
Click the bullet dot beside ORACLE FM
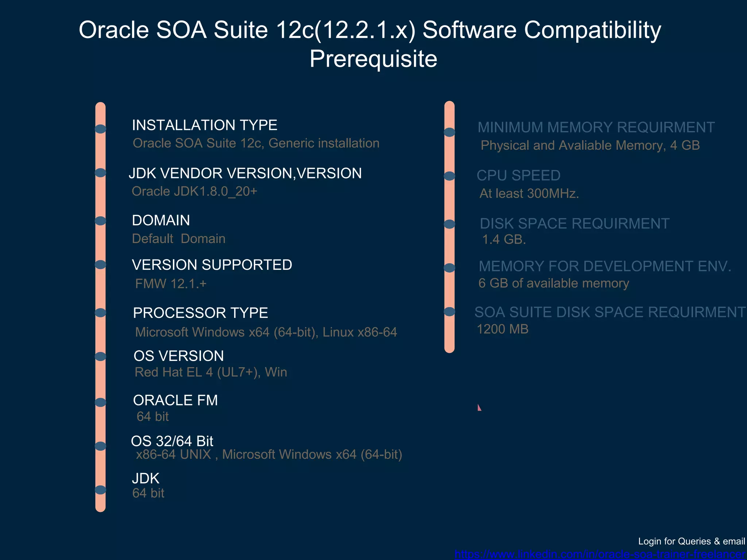pos(100,402)
